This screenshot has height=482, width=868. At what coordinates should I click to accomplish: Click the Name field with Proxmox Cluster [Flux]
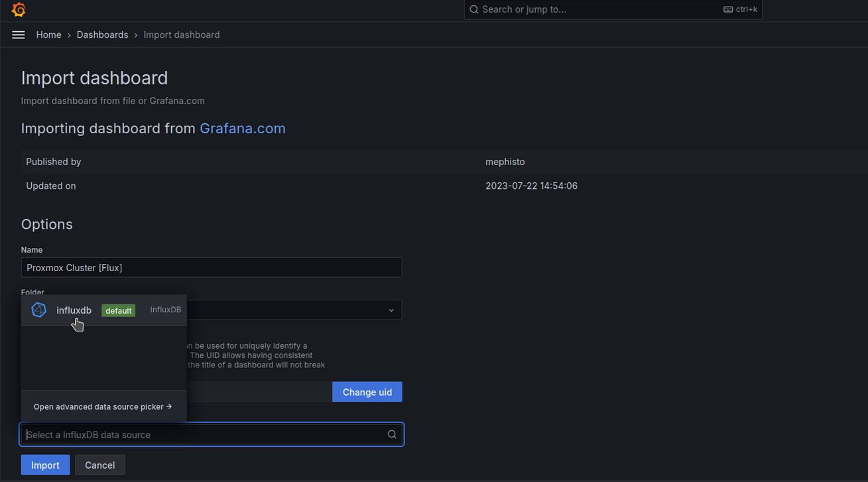pyautogui.click(x=211, y=267)
